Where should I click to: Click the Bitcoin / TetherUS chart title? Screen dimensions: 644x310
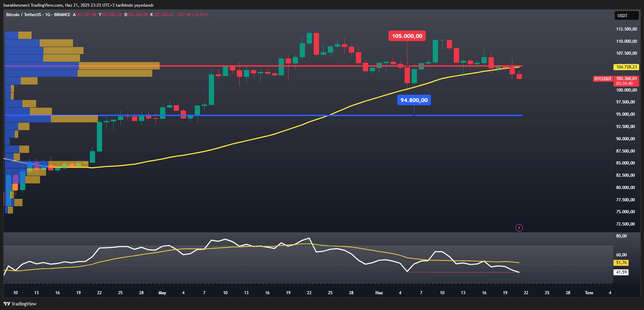pyautogui.click(x=23, y=15)
